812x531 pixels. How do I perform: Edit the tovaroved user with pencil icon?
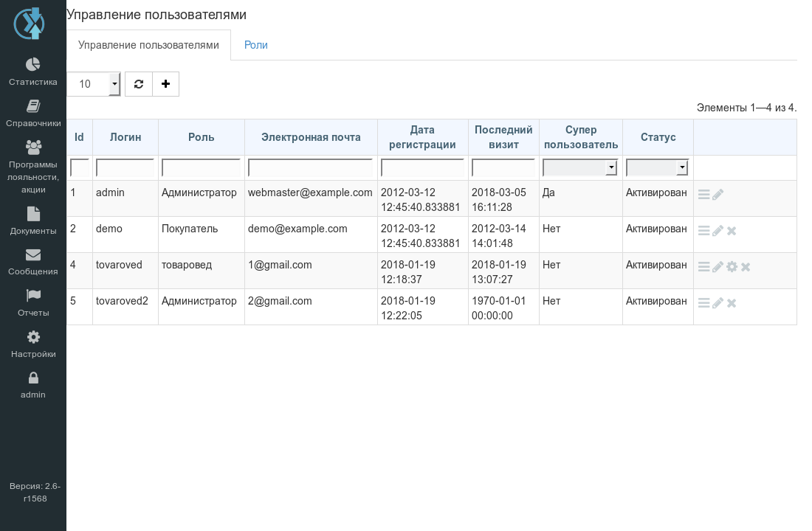click(x=718, y=267)
